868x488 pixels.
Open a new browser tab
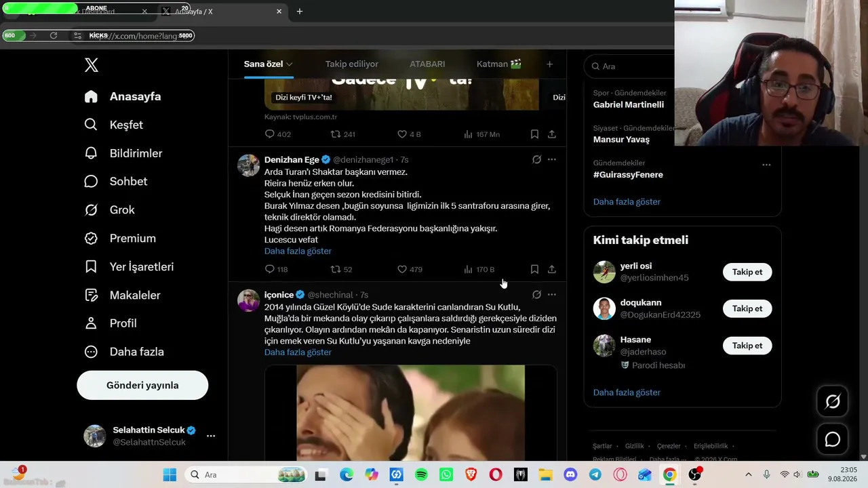(300, 12)
